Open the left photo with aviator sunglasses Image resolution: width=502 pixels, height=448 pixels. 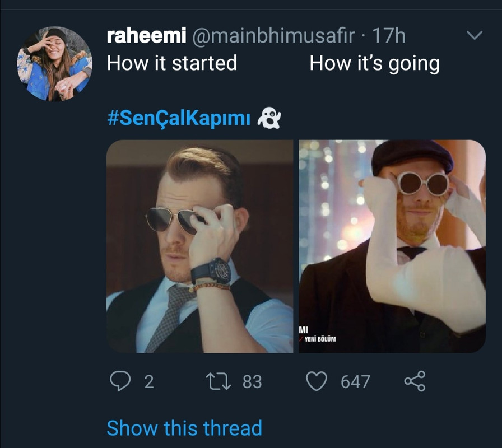pos(199,246)
